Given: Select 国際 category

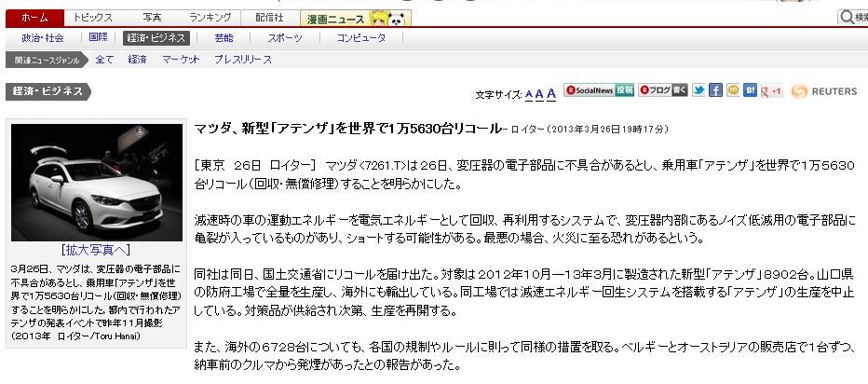Looking at the screenshot, I should (98, 38).
